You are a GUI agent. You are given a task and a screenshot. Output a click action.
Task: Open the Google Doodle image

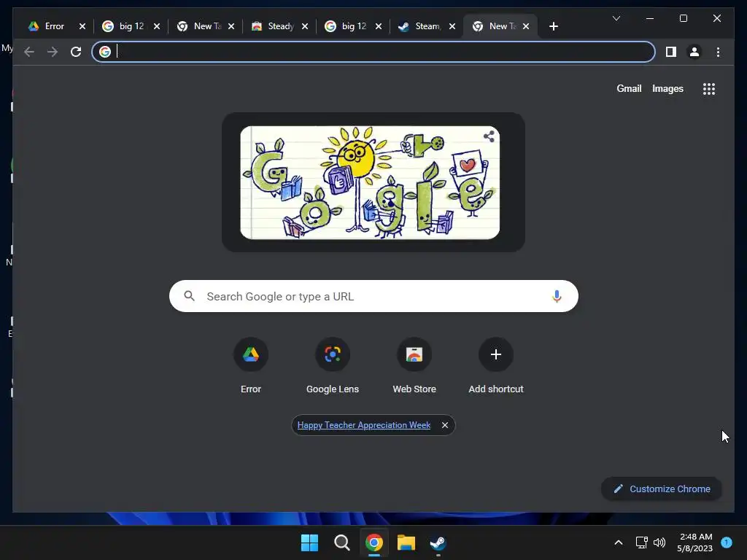click(x=370, y=182)
